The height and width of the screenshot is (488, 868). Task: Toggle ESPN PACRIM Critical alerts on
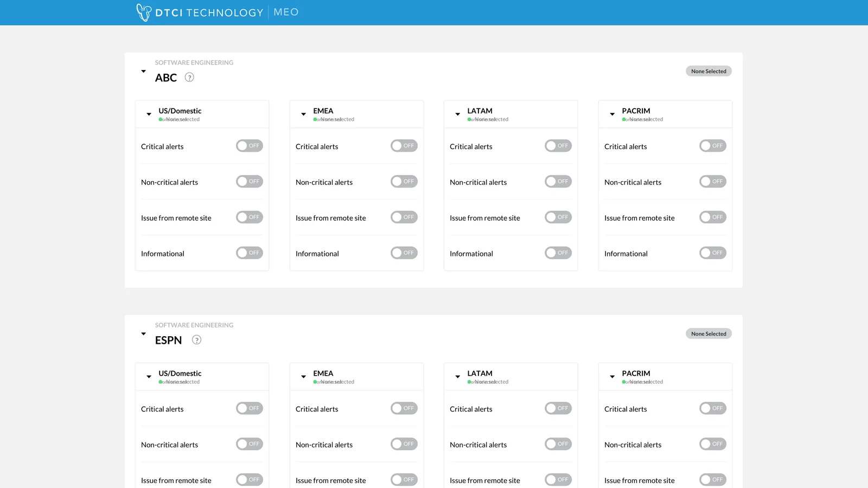(713, 408)
